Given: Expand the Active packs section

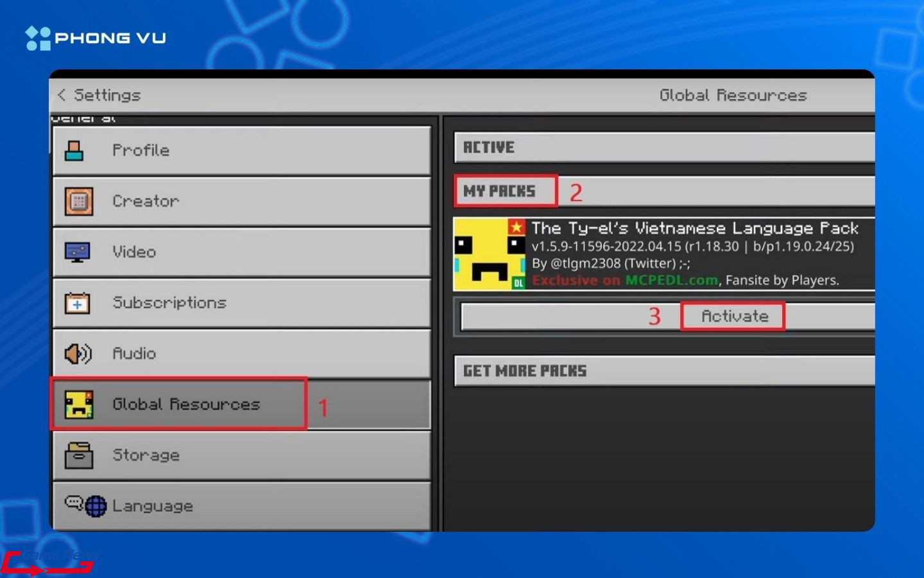Looking at the screenshot, I should coord(663,148).
